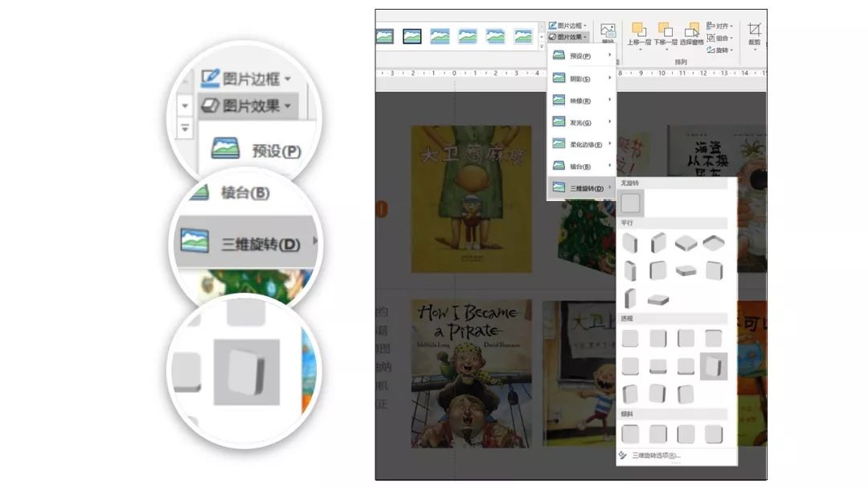This screenshot has height=489, width=868.
Task: Choose the first 平行 parallel rotation preset
Action: 631,243
